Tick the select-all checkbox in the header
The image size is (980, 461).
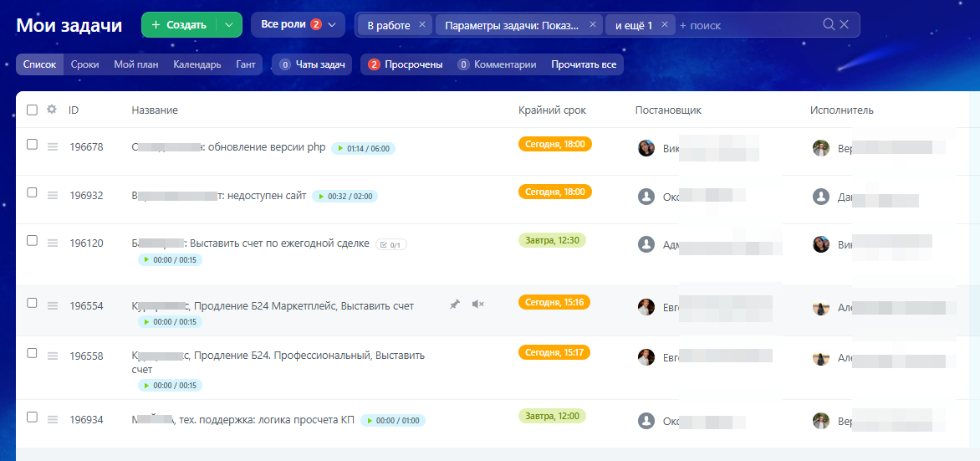[32, 110]
